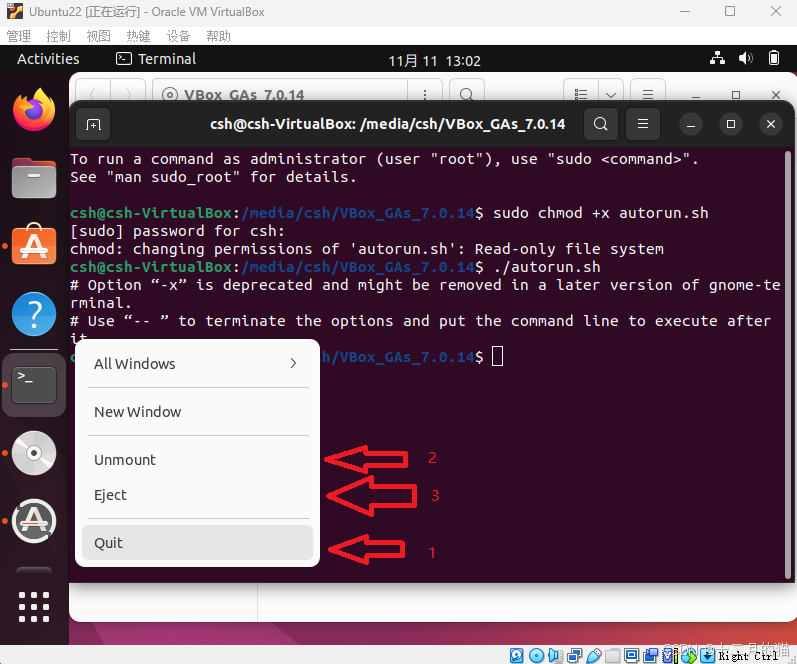797x664 pixels.
Task: Expand the All Windows submenu
Action: (x=197, y=363)
